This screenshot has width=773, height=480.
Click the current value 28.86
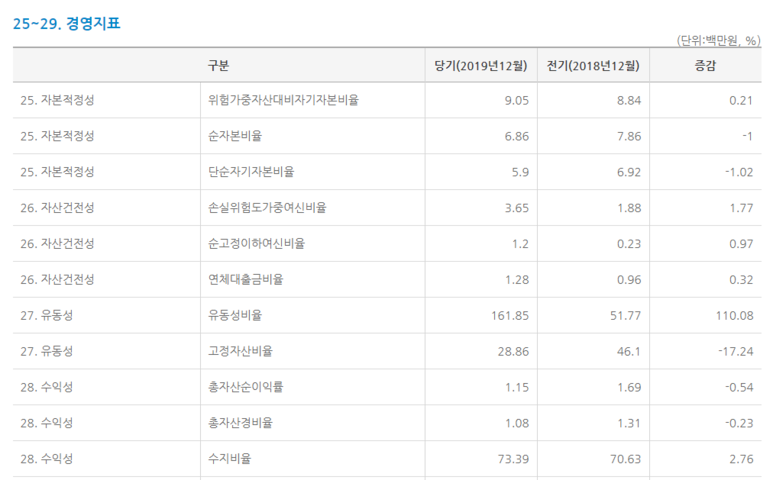pyautogui.click(x=513, y=352)
